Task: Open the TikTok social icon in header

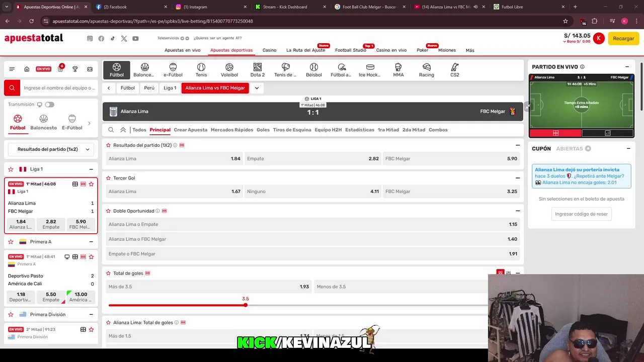Action: [x=113, y=39]
